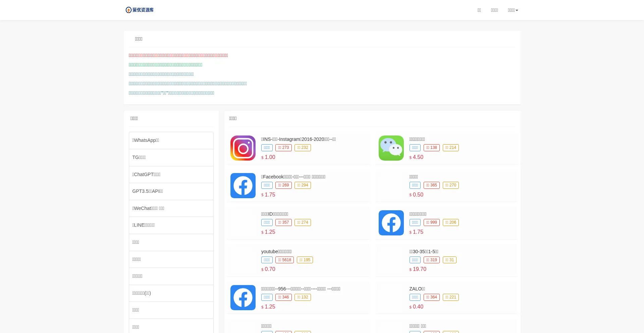This screenshot has height=333, width=644.
Task: Open the product title containing ID
Action: pos(275,214)
